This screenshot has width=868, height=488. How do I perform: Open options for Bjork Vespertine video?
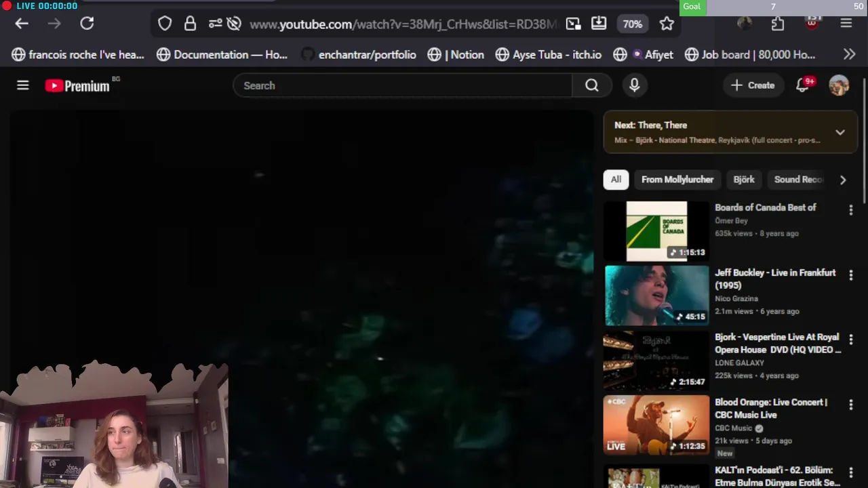point(851,340)
